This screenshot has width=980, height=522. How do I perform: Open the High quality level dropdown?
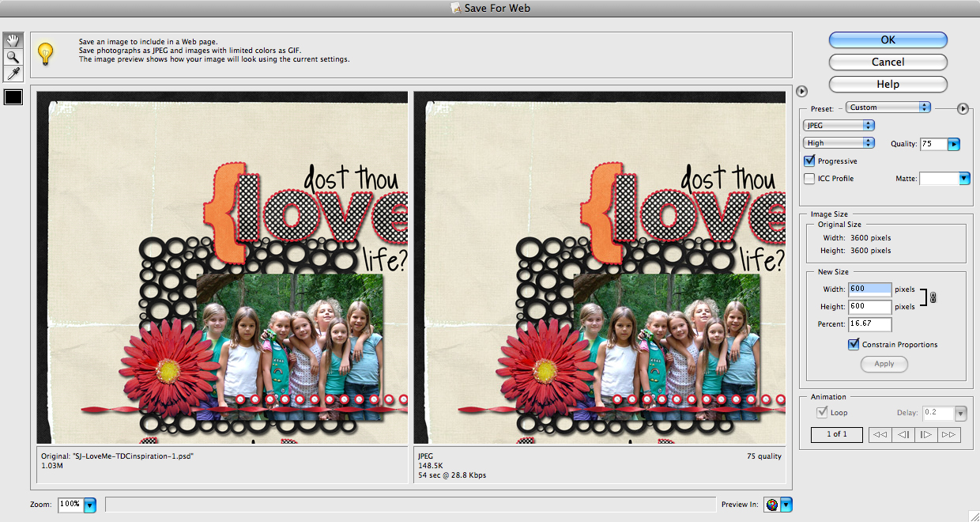839,143
